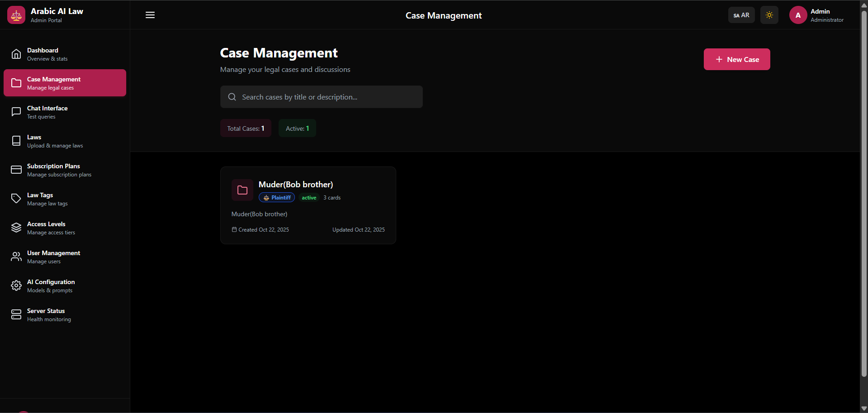Open Law Tags menu item
Viewport: 868px width, 413px height.
(65, 199)
